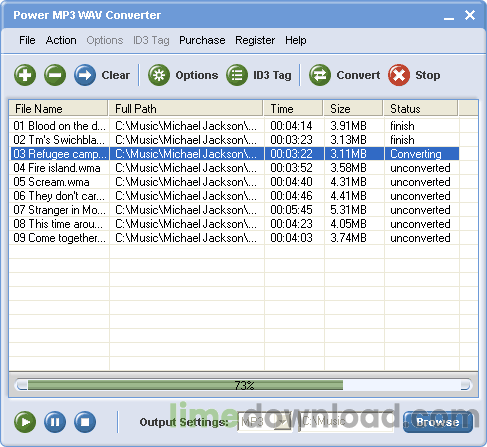Click size value 3.13MB
487x447 pixels.
tap(348, 140)
